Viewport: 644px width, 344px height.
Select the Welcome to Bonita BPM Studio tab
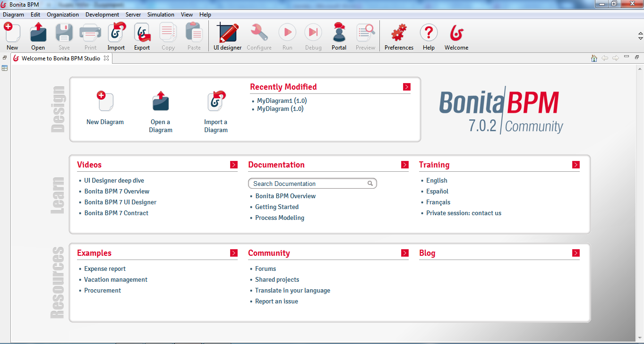(61, 58)
